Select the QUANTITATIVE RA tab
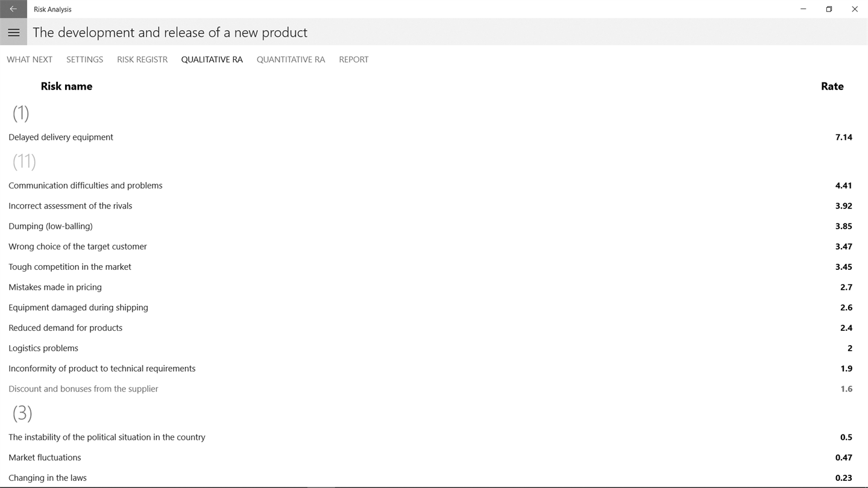868x488 pixels. pyautogui.click(x=291, y=60)
